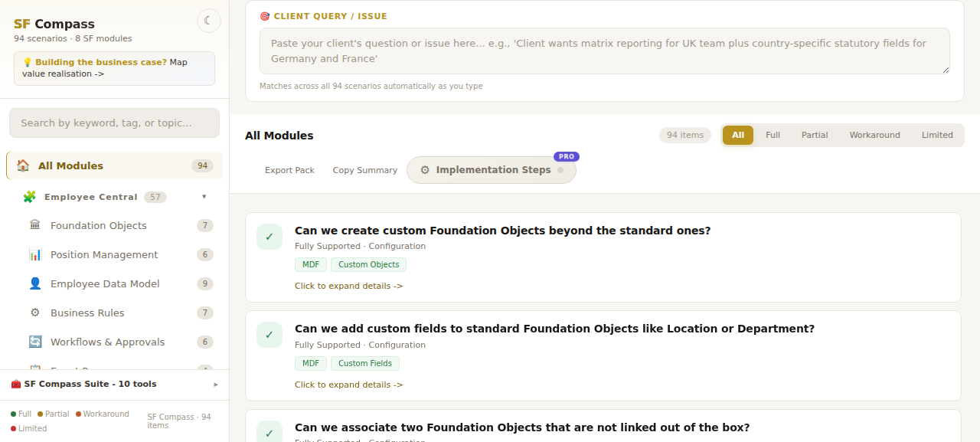Screen dimensions: 980x442
Task: Focus the keyword search field in sidebar
Action: pyautogui.click(x=114, y=123)
